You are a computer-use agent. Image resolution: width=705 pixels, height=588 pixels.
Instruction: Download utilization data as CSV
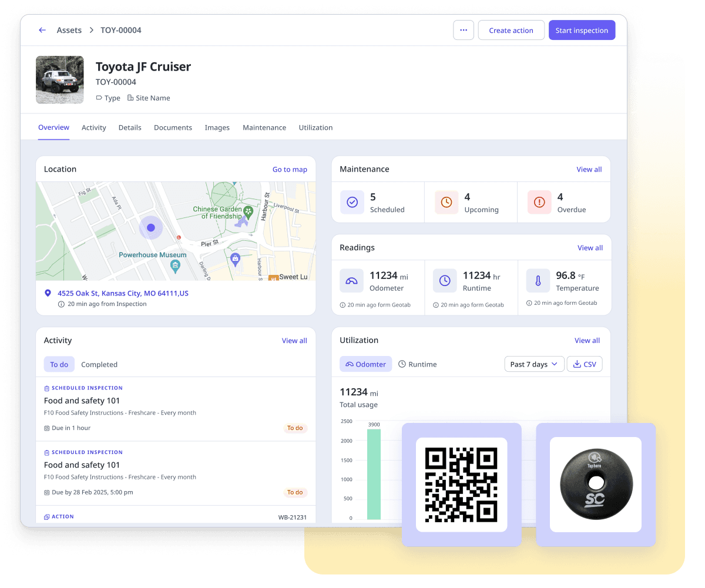pyautogui.click(x=584, y=364)
